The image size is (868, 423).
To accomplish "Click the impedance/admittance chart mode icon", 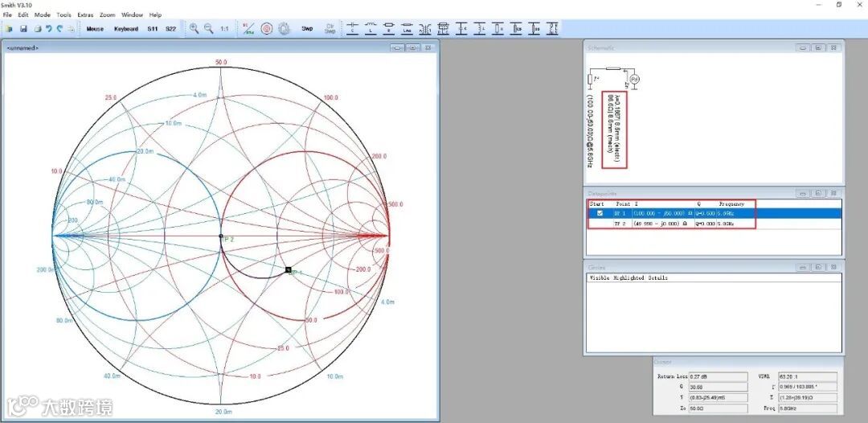I will pos(248,29).
